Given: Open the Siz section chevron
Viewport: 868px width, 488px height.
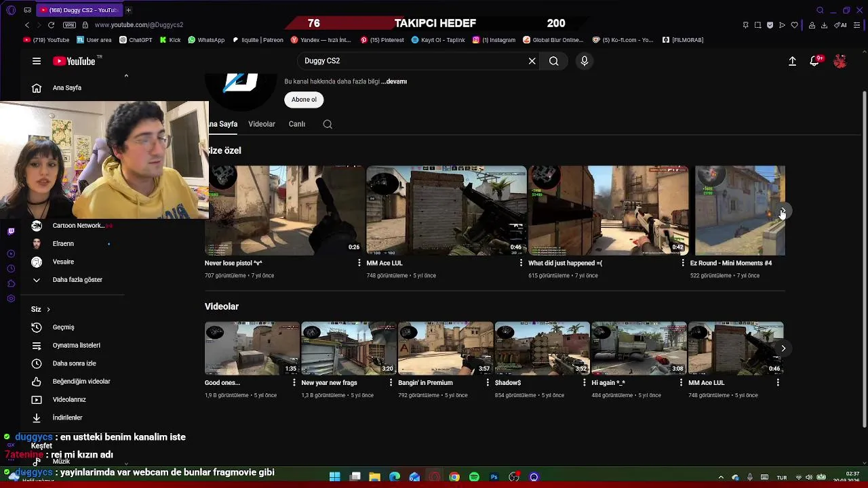Looking at the screenshot, I should point(48,309).
